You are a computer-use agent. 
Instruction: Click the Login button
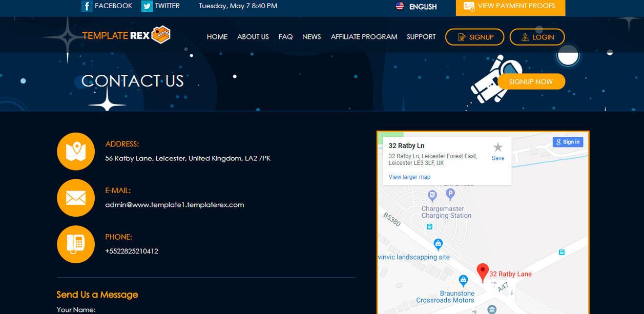(x=537, y=37)
